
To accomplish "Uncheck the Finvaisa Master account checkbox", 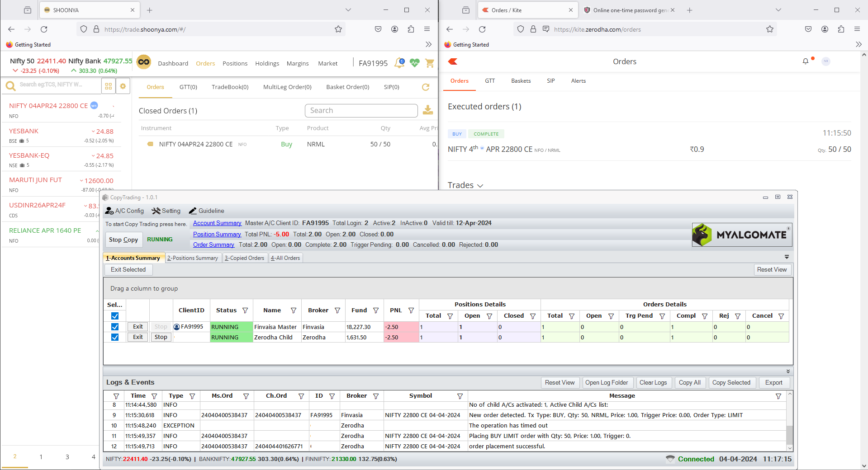I will [x=115, y=327].
